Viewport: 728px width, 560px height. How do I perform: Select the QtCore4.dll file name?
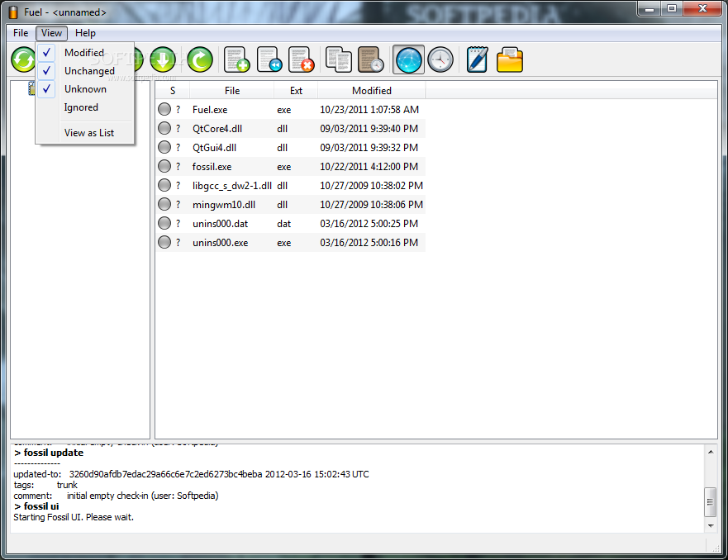pyautogui.click(x=217, y=129)
